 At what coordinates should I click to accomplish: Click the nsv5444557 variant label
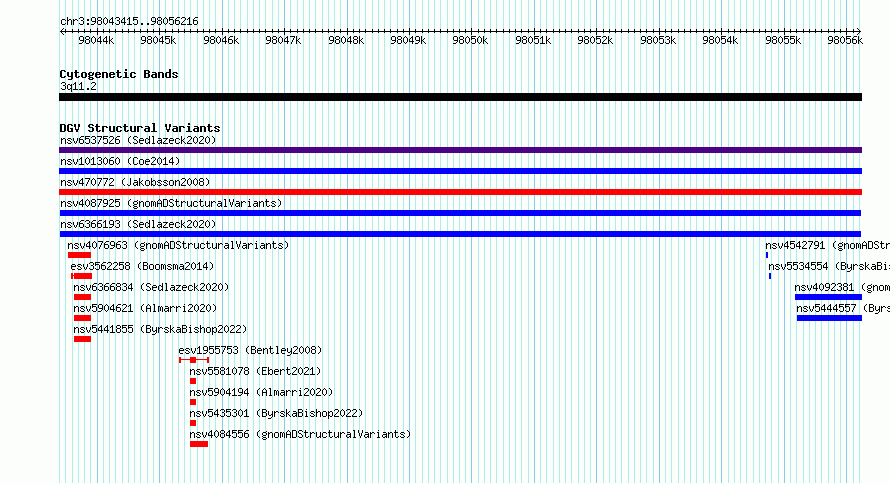point(843,308)
